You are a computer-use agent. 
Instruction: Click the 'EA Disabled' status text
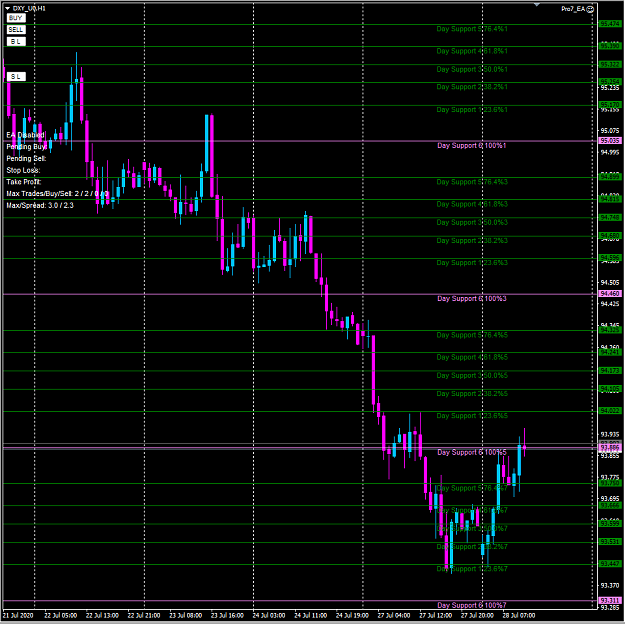(25, 135)
